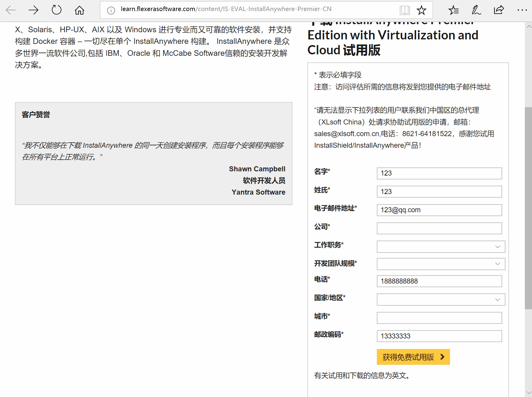The height and width of the screenshot is (397, 532).
Task: Go forward to the next page
Action: click(x=33, y=10)
